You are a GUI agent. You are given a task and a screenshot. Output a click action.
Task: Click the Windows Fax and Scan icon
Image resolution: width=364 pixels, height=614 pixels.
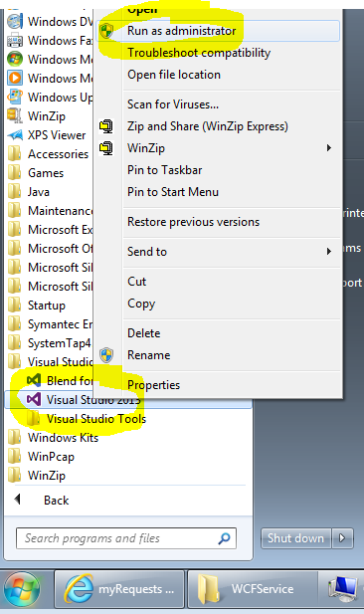click(15, 41)
